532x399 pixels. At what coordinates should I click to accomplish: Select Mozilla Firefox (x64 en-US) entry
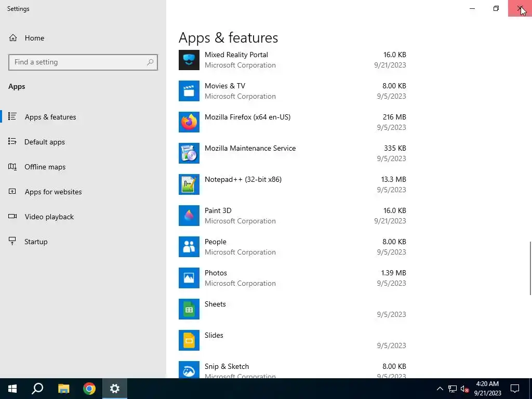[292, 122]
